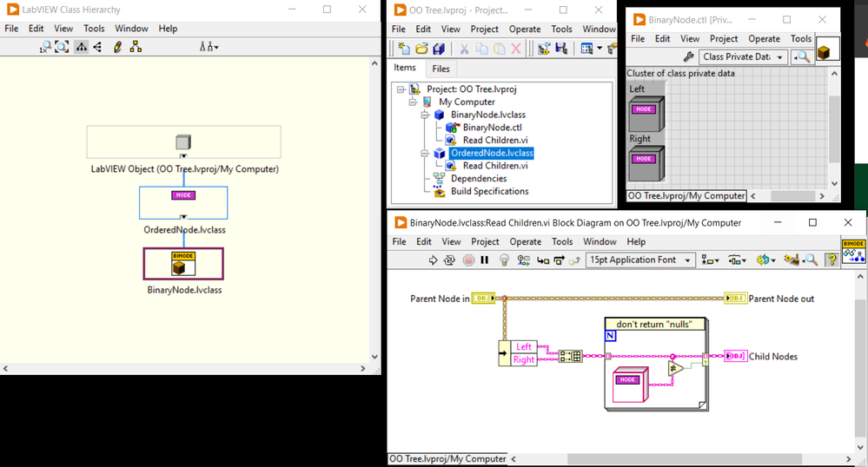Click the red Delete X icon
The width and height of the screenshot is (868, 467).
(516, 49)
